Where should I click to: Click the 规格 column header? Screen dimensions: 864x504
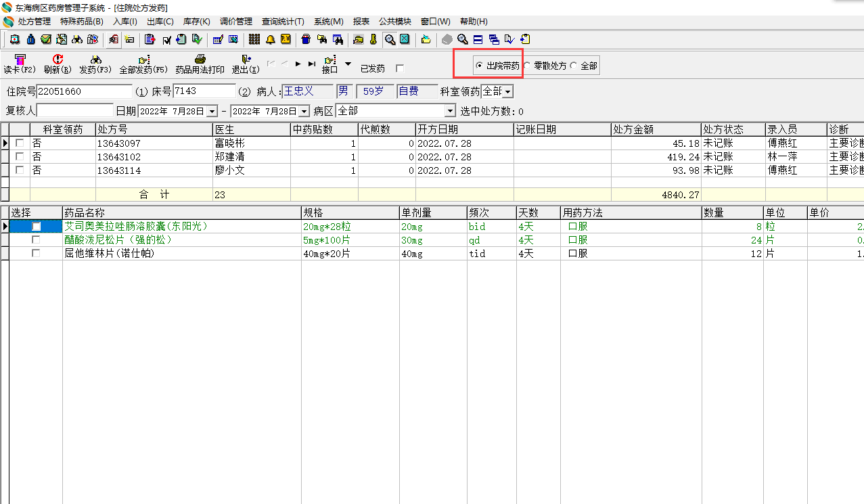coord(350,212)
